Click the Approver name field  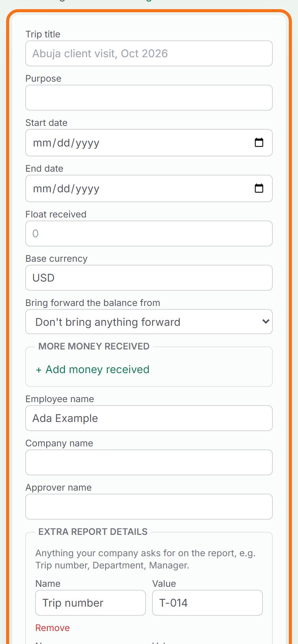149,507
